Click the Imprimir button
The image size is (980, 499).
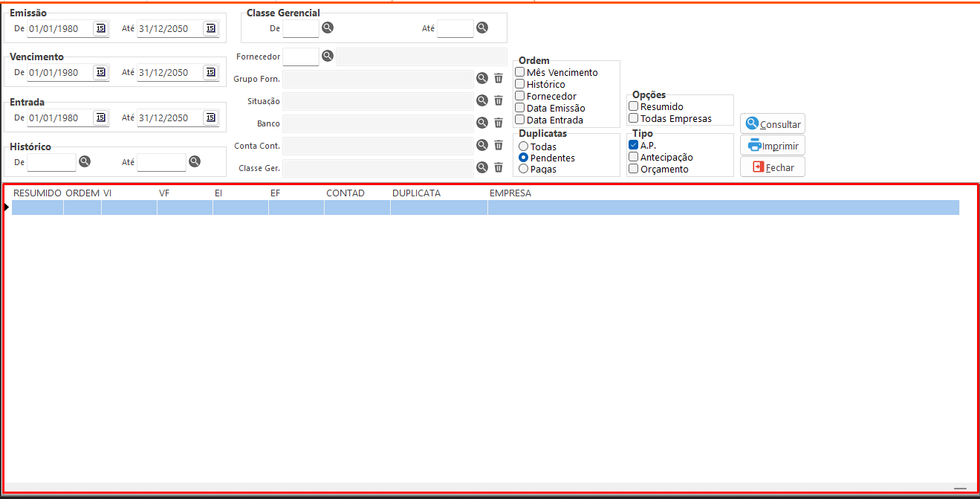click(x=773, y=145)
